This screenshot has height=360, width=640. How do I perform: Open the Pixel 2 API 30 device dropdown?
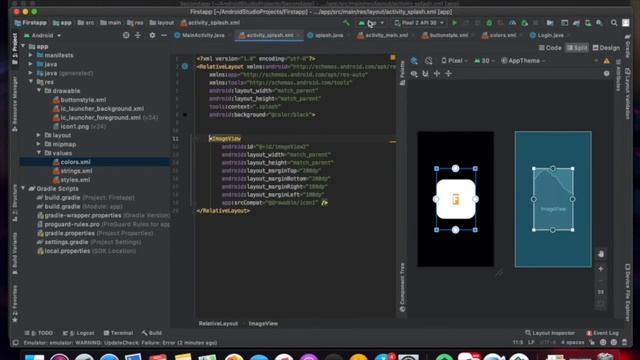[420, 23]
